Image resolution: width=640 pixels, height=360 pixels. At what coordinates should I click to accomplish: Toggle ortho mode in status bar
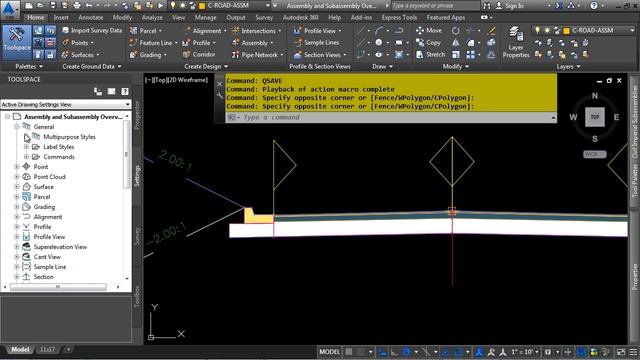click(x=394, y=351)
